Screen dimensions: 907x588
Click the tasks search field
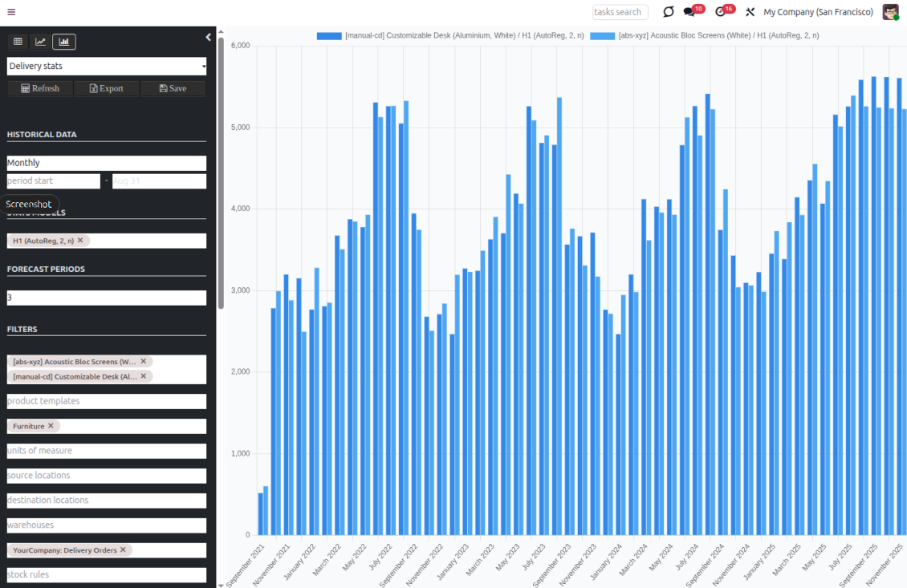[620, 12]
